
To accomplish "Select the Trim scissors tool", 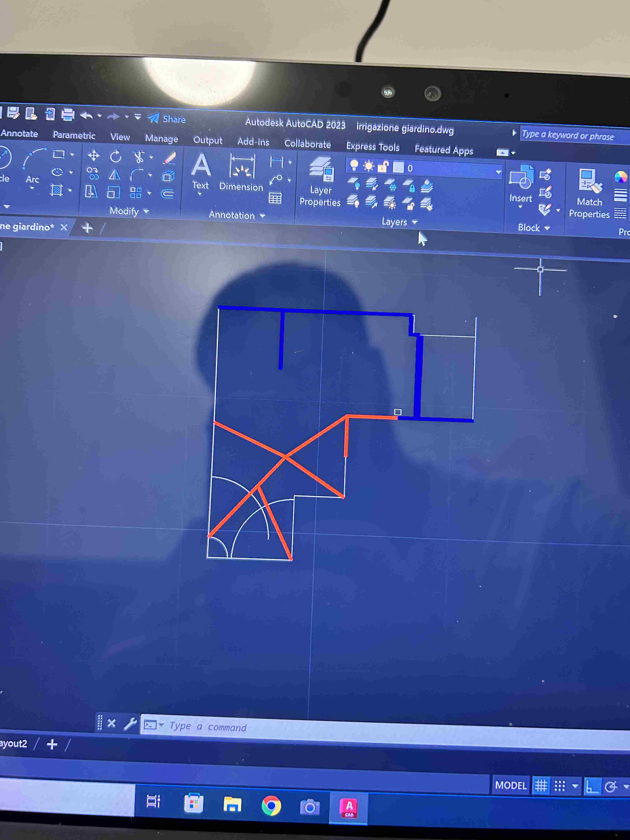I will coord(138,157).
